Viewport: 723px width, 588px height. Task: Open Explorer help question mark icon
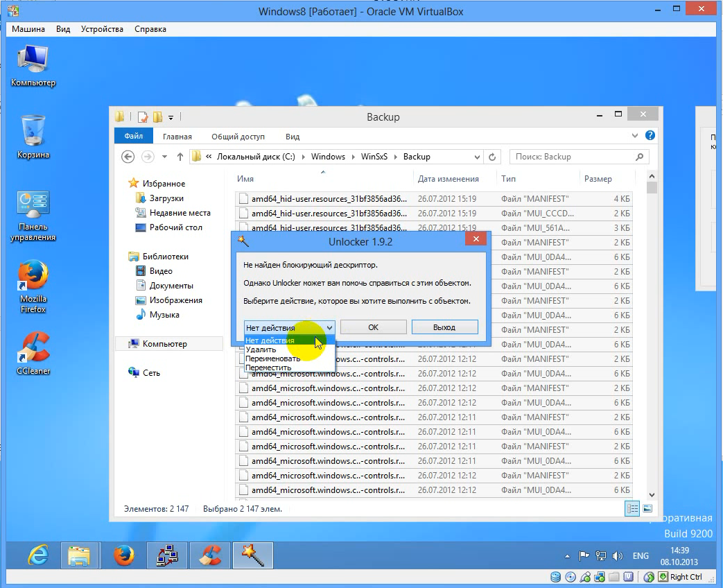point(650,135)
